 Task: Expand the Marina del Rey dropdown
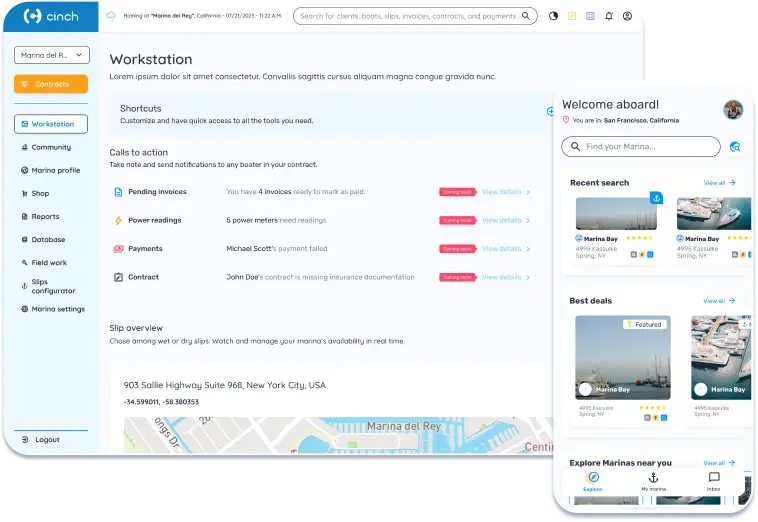click(52, 55)
